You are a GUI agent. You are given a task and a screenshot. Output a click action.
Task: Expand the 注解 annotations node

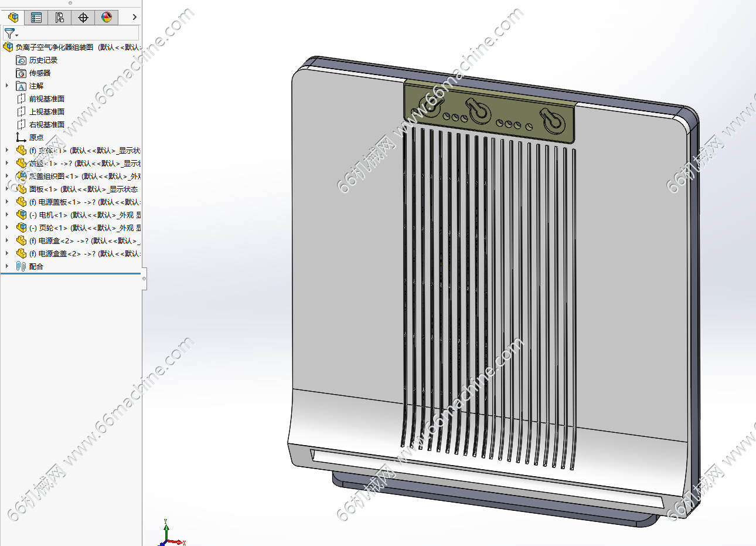[x=7, y=86]
